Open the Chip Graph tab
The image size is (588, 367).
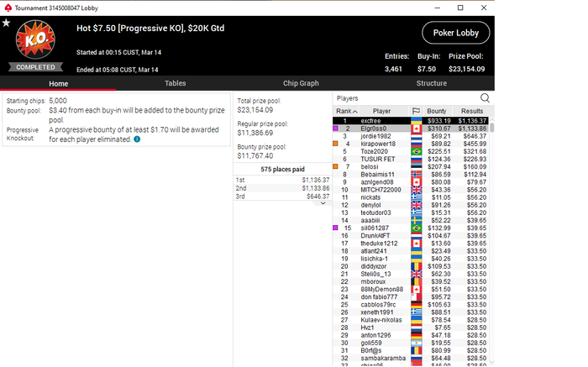pyautogui.click(x=301, y=83)
